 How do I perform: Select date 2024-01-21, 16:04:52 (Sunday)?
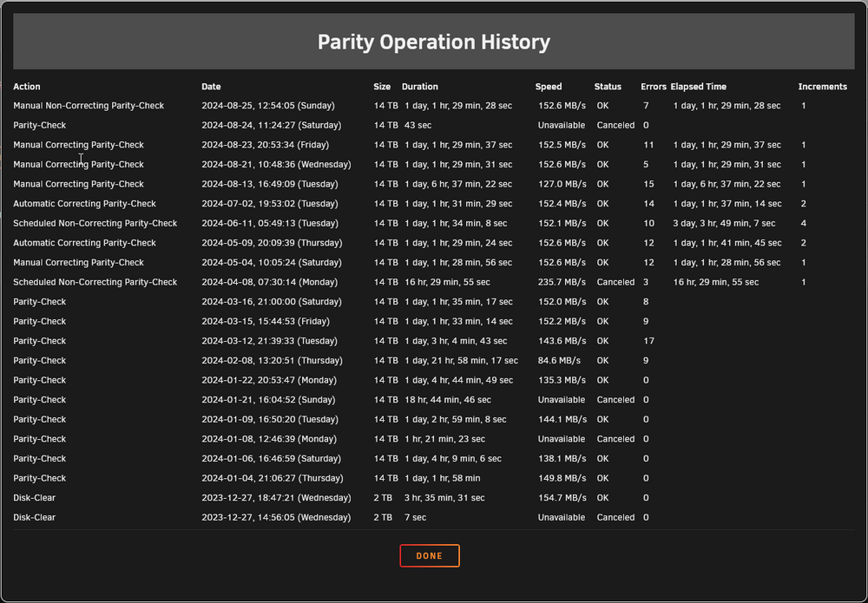(268, 400)
